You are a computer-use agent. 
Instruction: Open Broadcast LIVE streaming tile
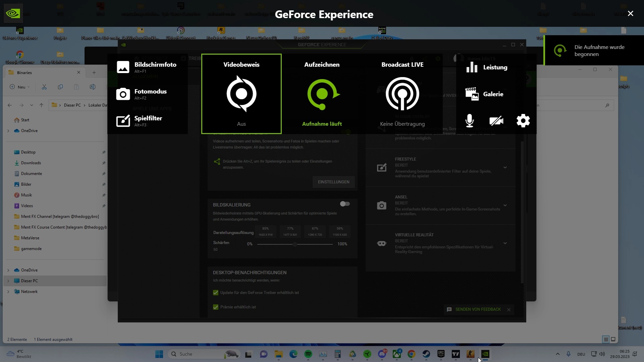coord(402,94)
